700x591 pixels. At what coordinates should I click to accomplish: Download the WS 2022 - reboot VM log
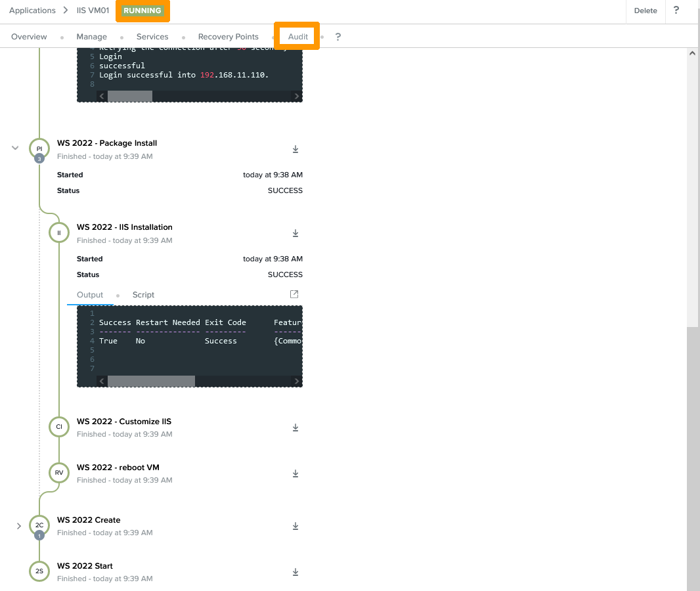[x=295, y=474]
